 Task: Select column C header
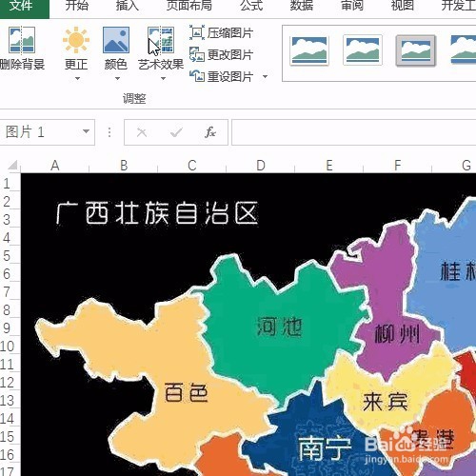[x=192, y=166]
